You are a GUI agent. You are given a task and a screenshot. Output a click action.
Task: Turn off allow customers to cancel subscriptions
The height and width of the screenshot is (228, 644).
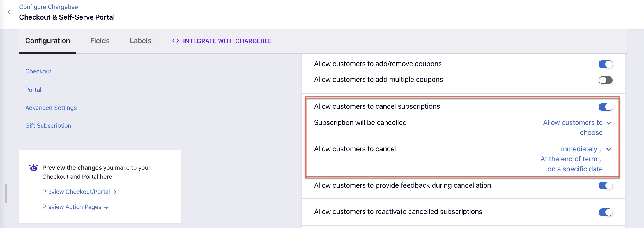pos(605,107)
